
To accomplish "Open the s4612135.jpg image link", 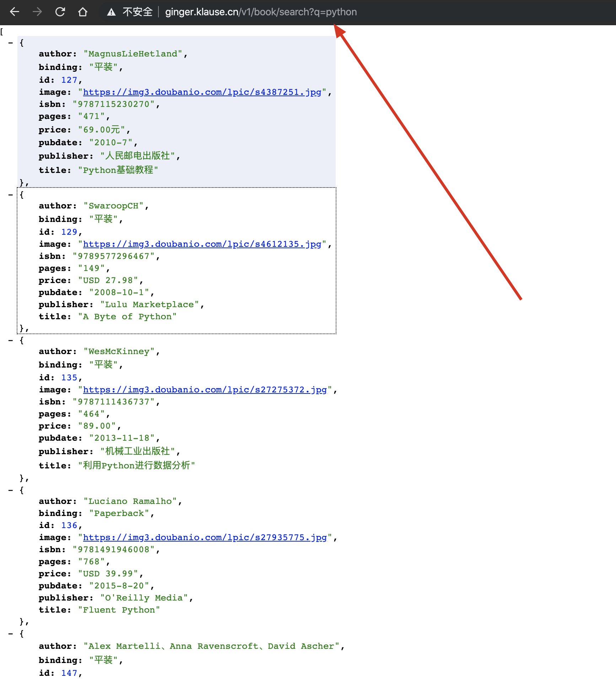I will click(202, 244).
